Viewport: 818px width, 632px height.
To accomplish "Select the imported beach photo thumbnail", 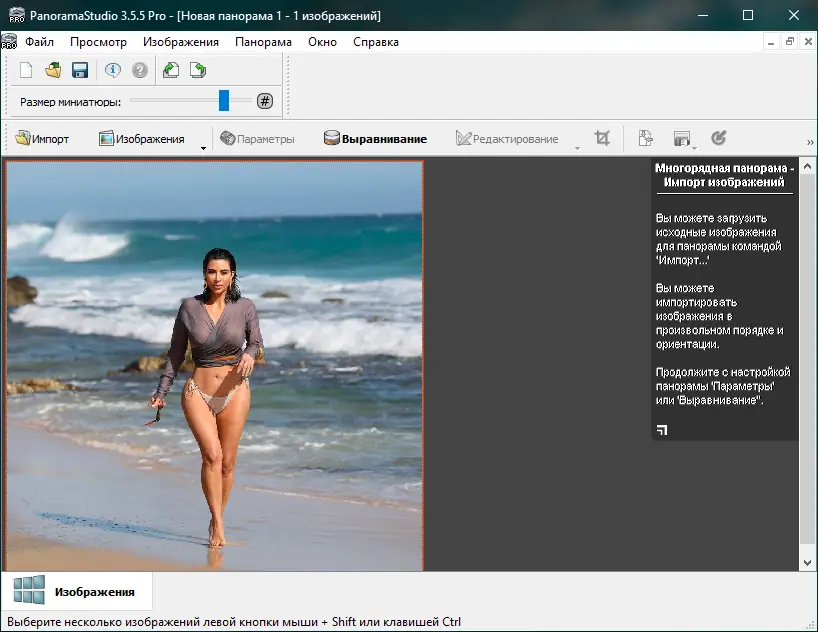I will 214,366.
